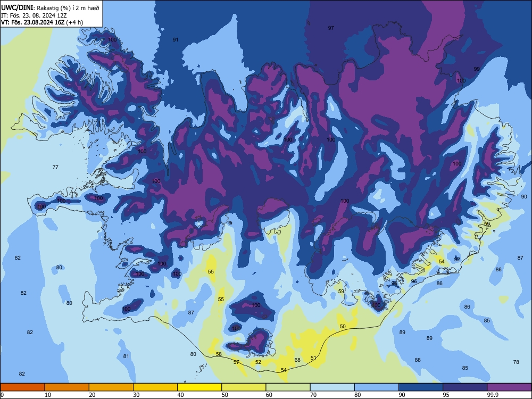Select the legend label '40'
The height and width of the screenshot is (399, 532).
(180, 395)
